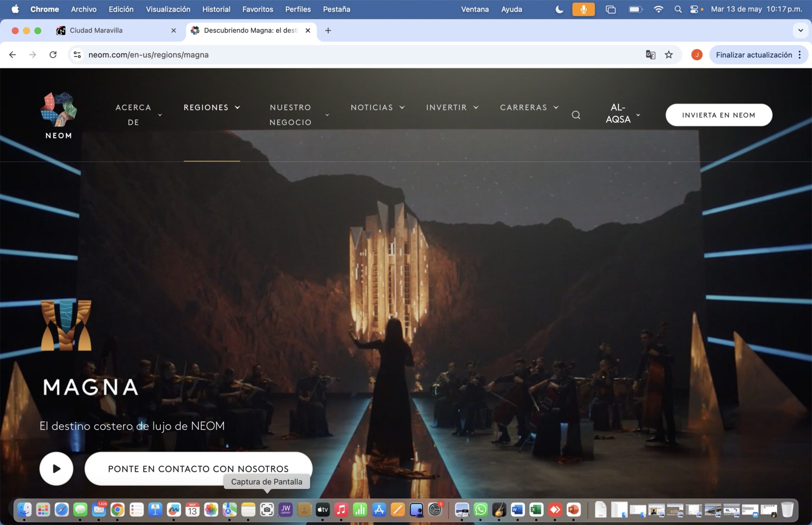The width and height of the screenshot is (812, 525).
Task: Toggle the microphone indicator in the menu bar
Action: [x=583, y=9]
